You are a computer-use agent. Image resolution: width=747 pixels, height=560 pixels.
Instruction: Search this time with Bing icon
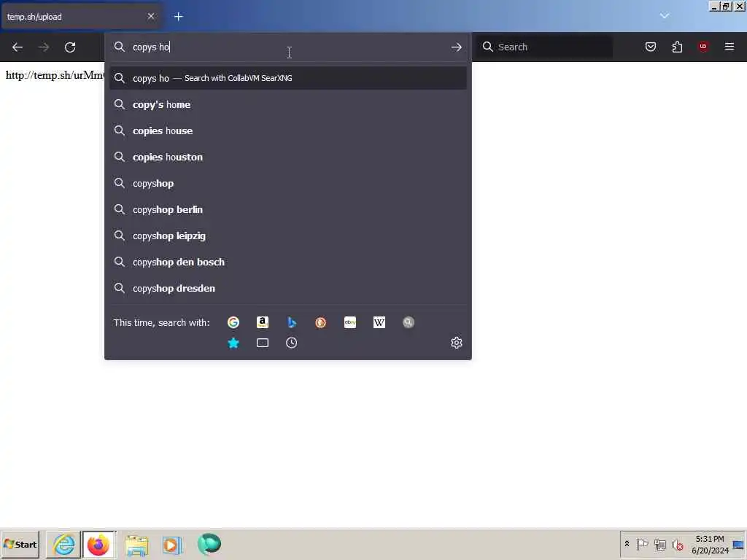click(x=292, y=322)
